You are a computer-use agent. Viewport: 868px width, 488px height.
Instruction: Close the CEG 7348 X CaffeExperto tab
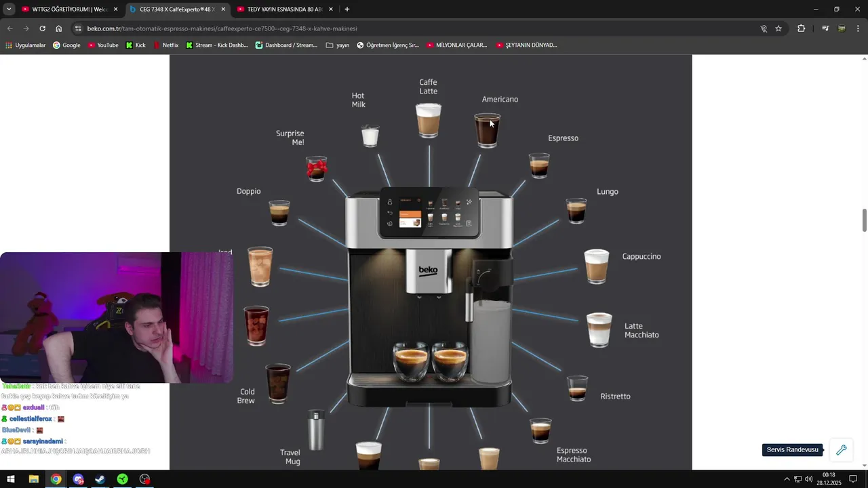(223, 9)
